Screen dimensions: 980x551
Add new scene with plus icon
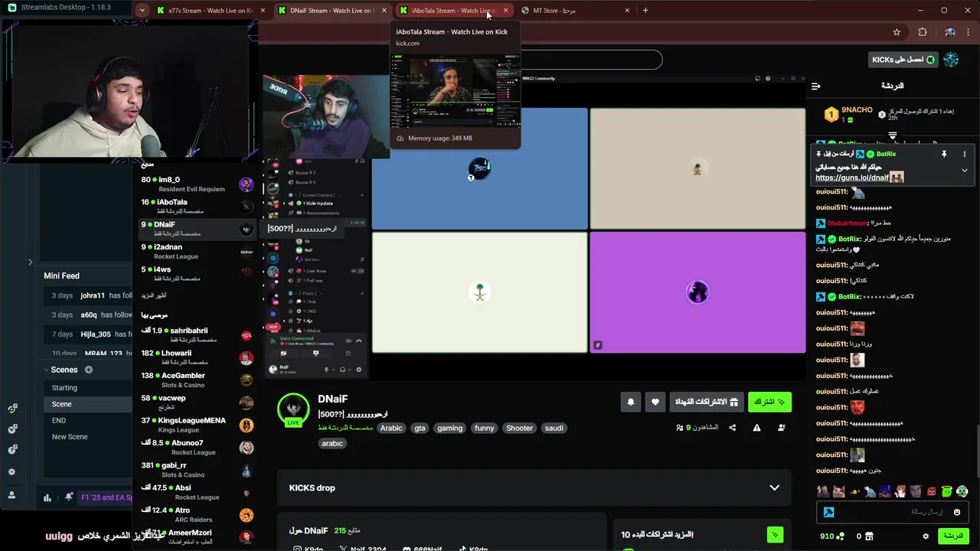click(88, 370)
